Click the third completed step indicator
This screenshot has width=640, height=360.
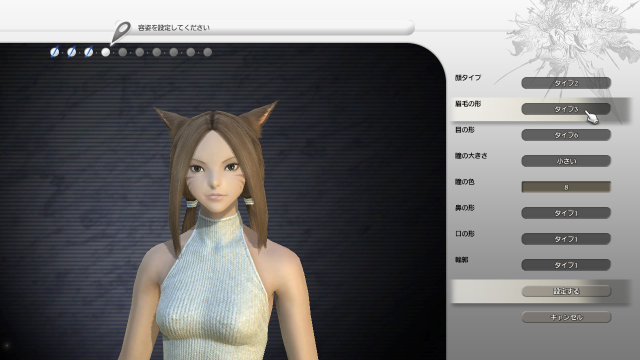pyautogui.click(x=89, y=52)
